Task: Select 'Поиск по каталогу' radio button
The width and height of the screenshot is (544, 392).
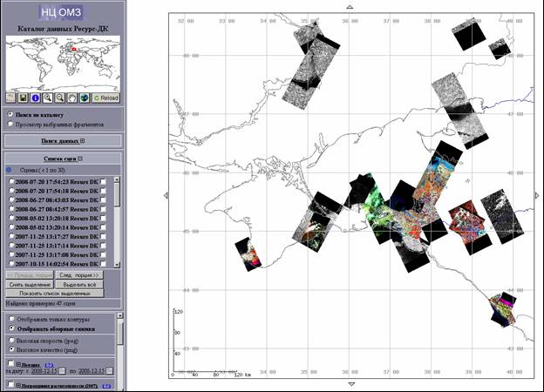Action: 10,114
